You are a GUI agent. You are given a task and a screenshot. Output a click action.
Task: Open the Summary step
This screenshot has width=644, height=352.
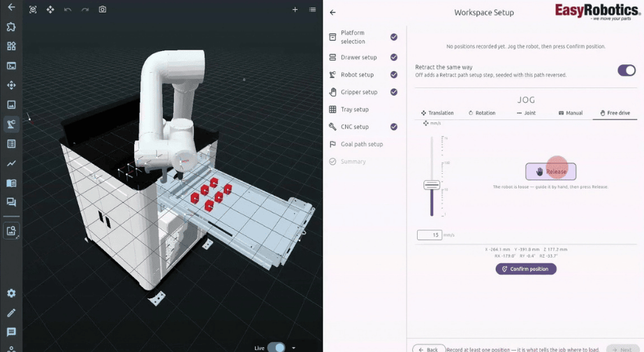point(363,161)
